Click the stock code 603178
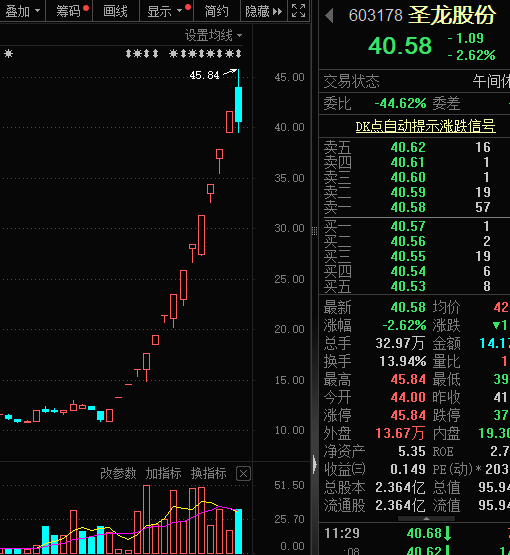The height and width of the screenshot is (555, 510). pos(376,16)
